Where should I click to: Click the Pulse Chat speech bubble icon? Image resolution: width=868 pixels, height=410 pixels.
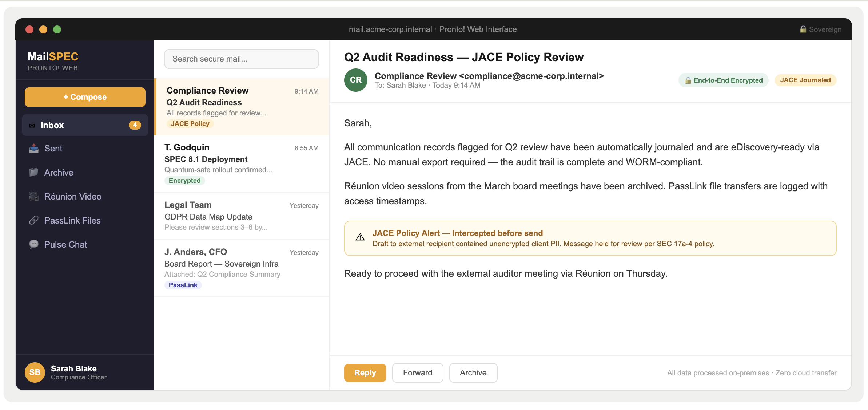(34, 244)
